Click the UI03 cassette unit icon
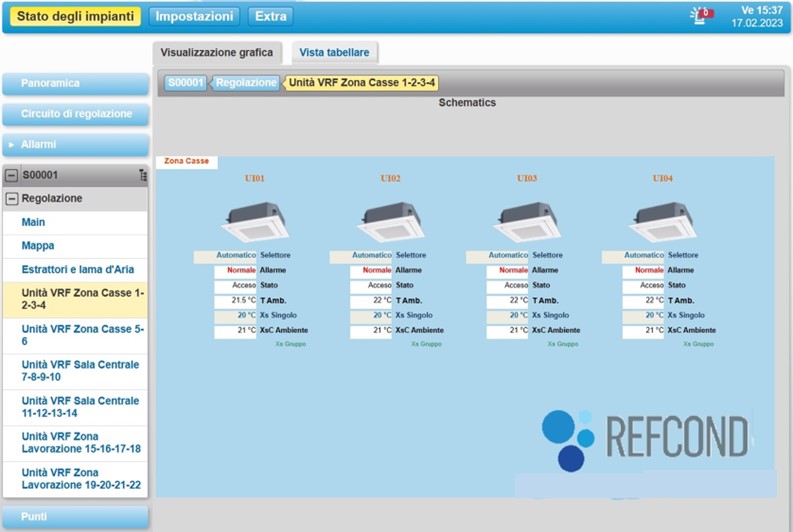The width and height of the screenshot is (793, 532). point(527,220)
